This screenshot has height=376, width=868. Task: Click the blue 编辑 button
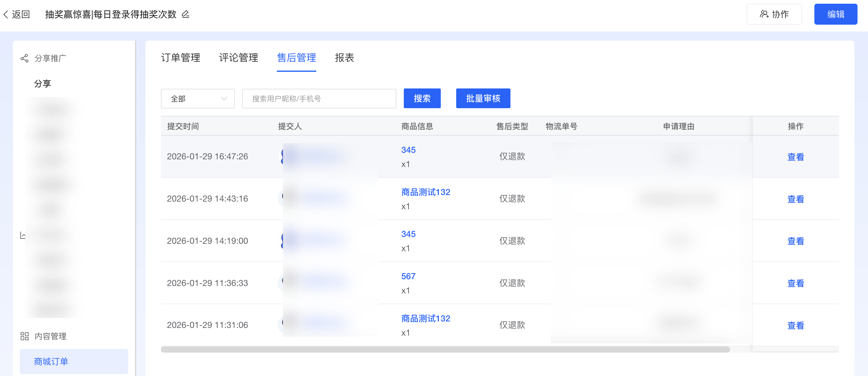point(835,14)
